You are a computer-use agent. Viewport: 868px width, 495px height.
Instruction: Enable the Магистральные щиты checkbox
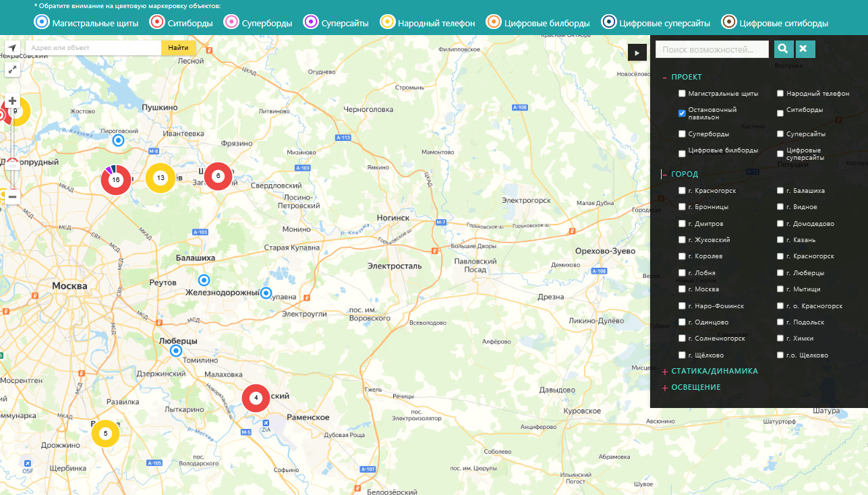(682, 94)
